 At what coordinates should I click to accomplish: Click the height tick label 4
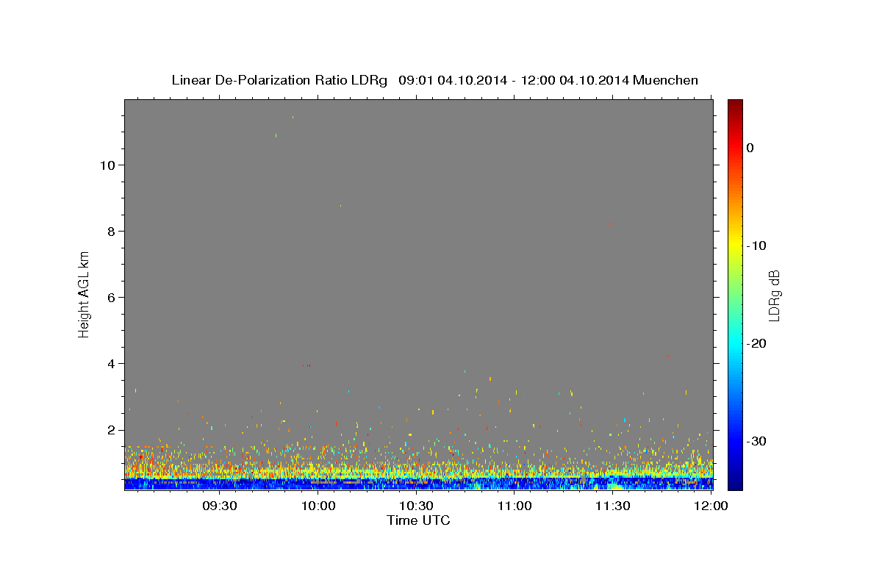pos(110,364)
